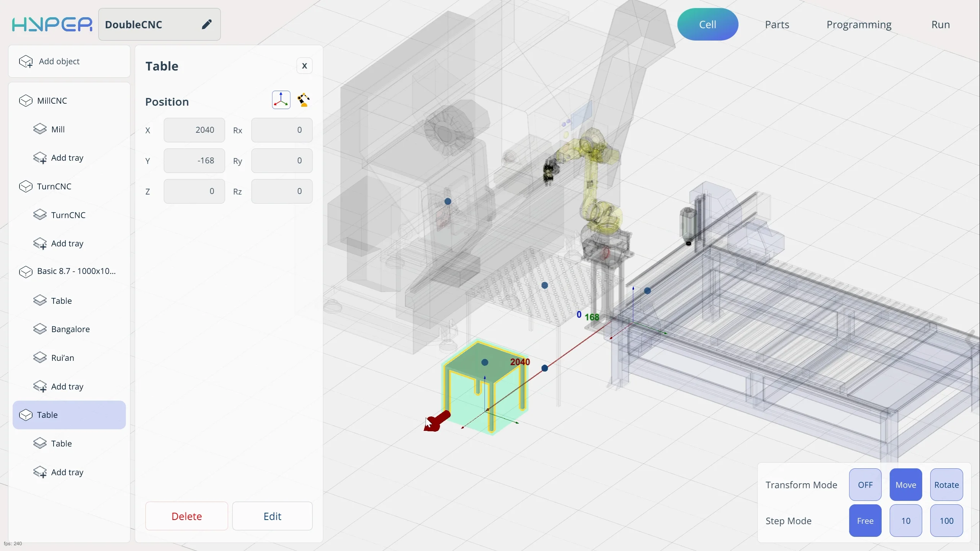Screen dimensions: 980x551
Task: Select the TurnCNC parent object in tree
Action: [54, 186]
